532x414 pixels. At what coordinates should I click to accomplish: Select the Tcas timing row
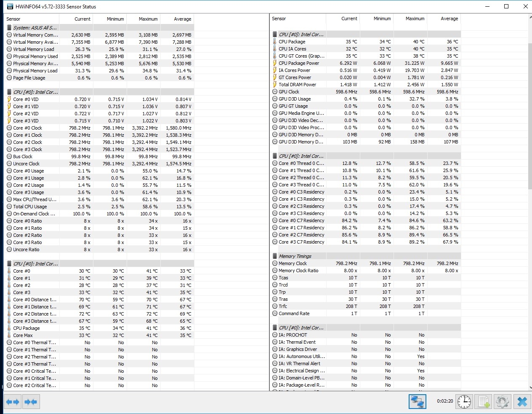(x=365, y=278)
